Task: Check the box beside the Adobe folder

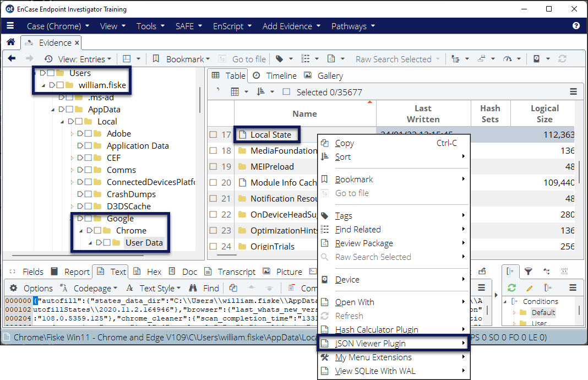Action: (88, 133)
